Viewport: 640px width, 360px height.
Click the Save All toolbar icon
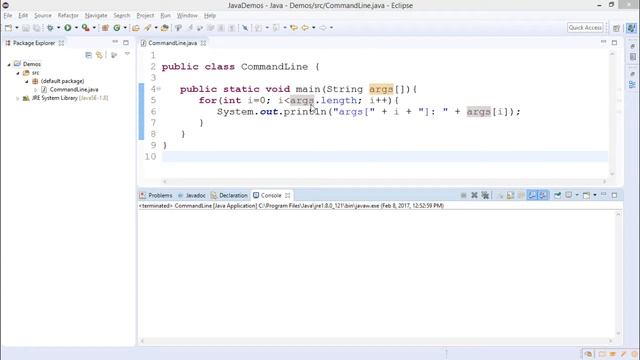click(37, 28)
